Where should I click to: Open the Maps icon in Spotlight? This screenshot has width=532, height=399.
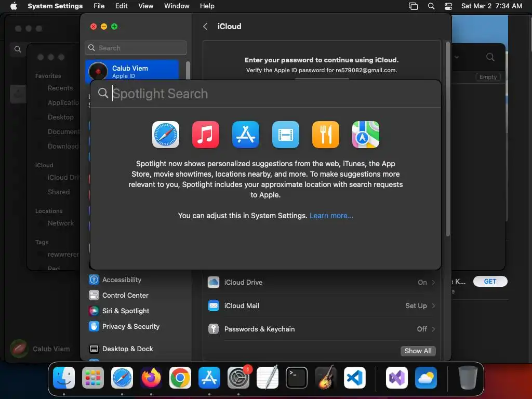(x=366, y=135)
